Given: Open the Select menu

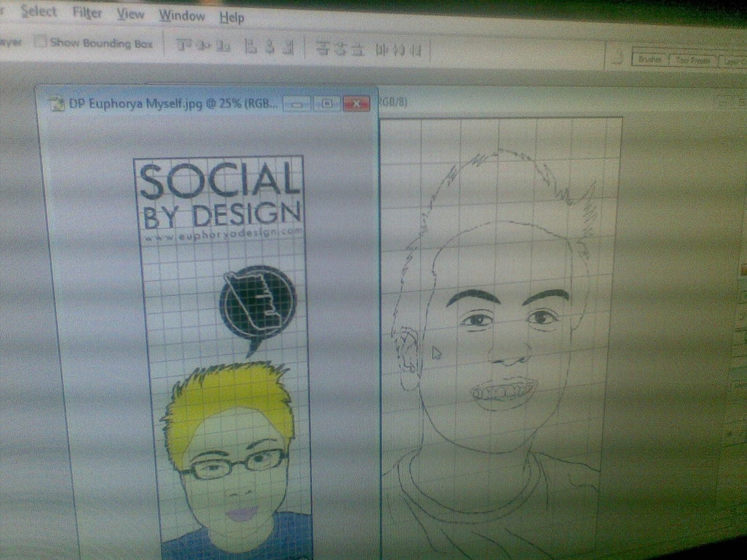Looking at the screenshot, I should coord(38,11).
